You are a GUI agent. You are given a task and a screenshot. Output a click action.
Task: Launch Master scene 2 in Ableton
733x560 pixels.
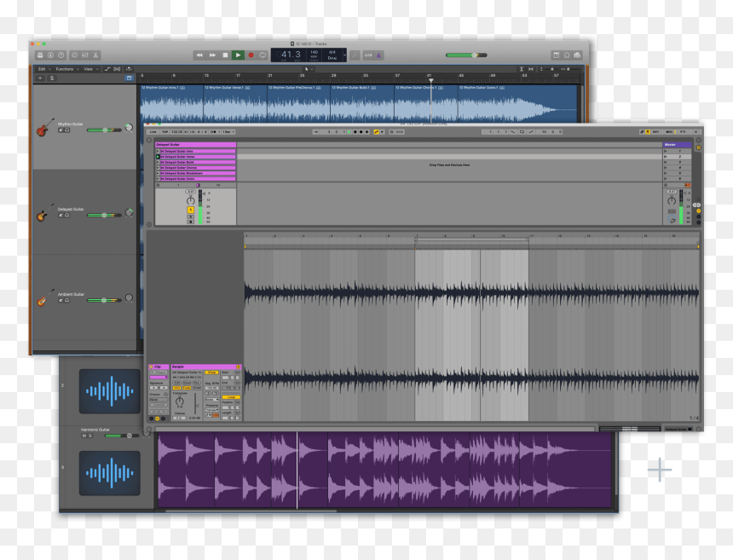(x=666, y=157)
